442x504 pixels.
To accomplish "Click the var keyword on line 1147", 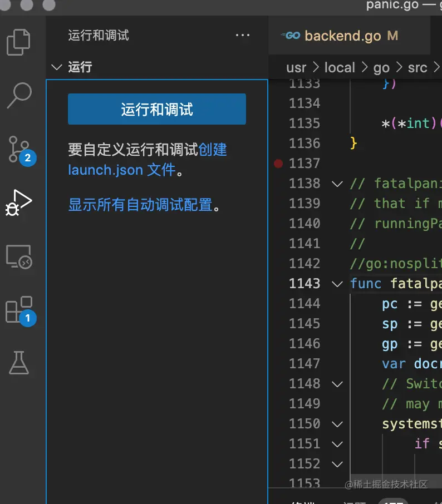I will pos(394,364).
